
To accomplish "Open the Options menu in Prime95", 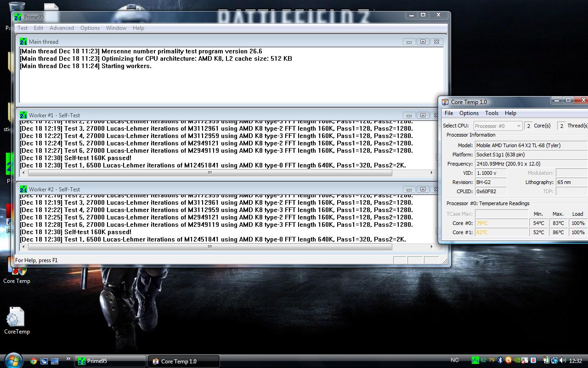I will click(x=90, y=28).
